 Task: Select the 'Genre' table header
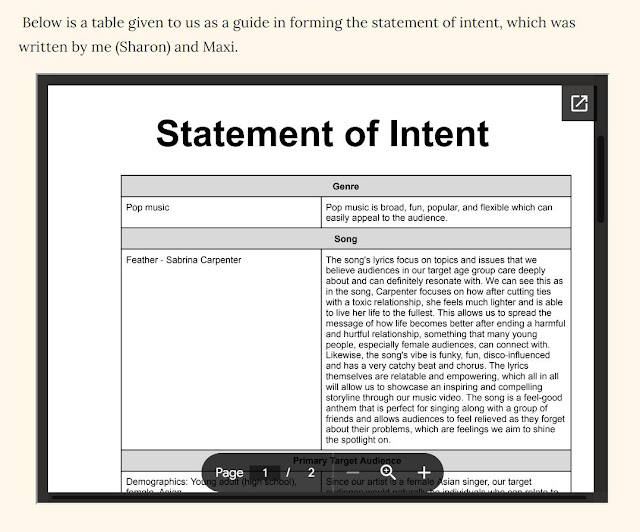pos(346,186)
